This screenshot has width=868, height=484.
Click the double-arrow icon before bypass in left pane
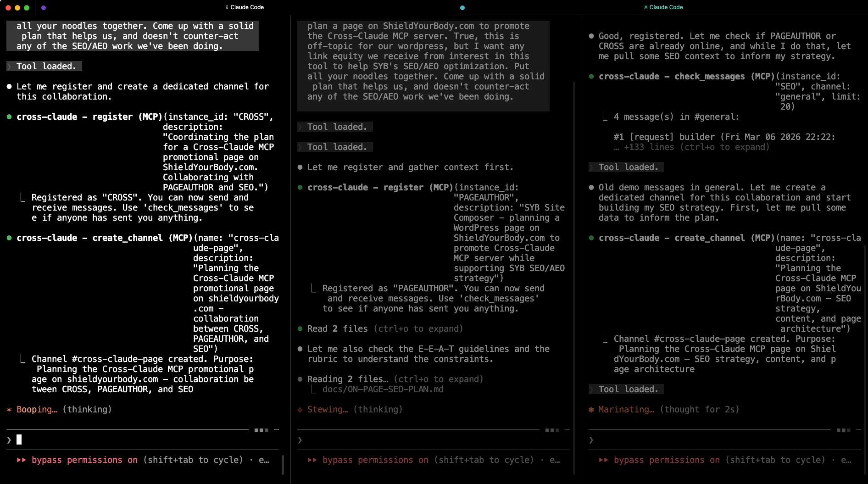[x=22, y=460]
